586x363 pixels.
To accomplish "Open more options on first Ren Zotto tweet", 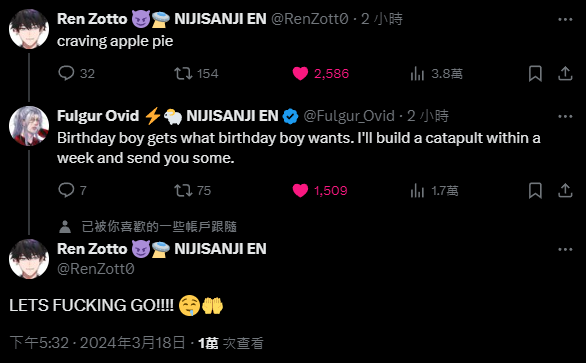I will point(565,19).
